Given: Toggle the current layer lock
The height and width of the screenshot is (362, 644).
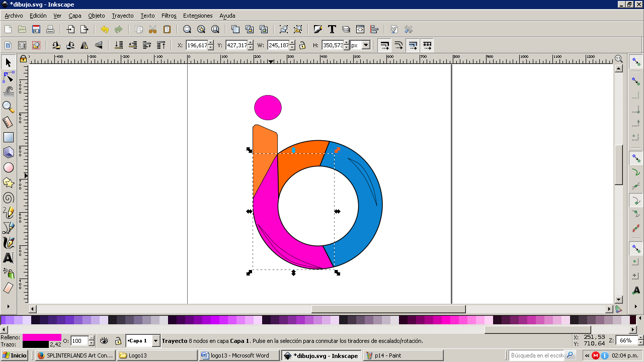Looking at the screenshot, I should tap(118, 341).
